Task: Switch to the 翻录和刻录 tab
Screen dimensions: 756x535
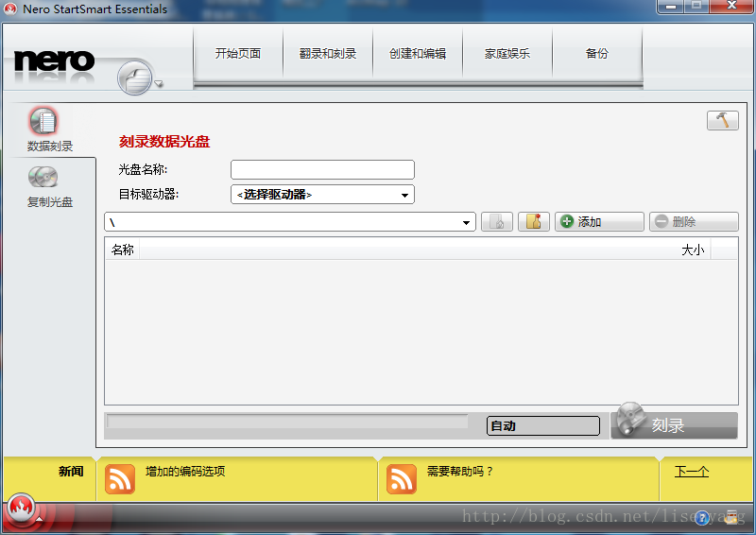Action: pos(328,53)
